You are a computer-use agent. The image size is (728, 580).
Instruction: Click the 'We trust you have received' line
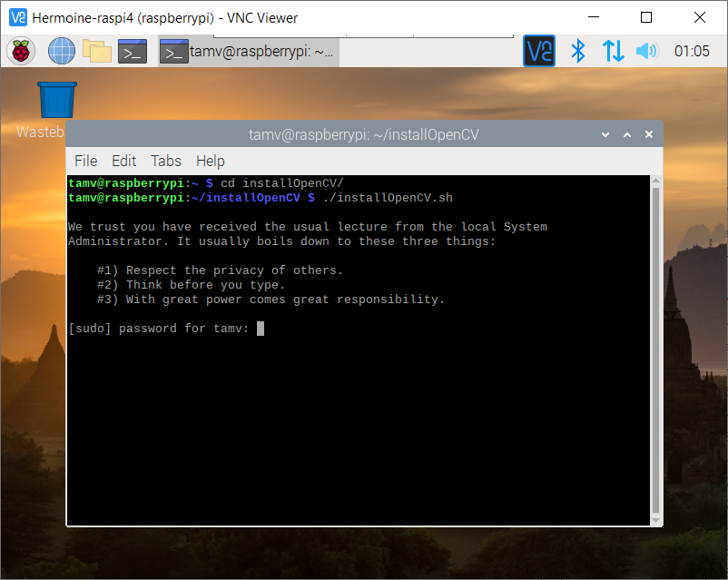pos(308,227)
